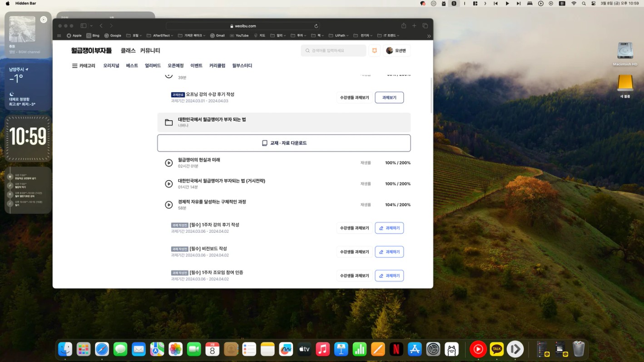Expand the 투자 bookmarks folder
The height and width of the screenshot is (362, 644).
(x=298, y=35)
